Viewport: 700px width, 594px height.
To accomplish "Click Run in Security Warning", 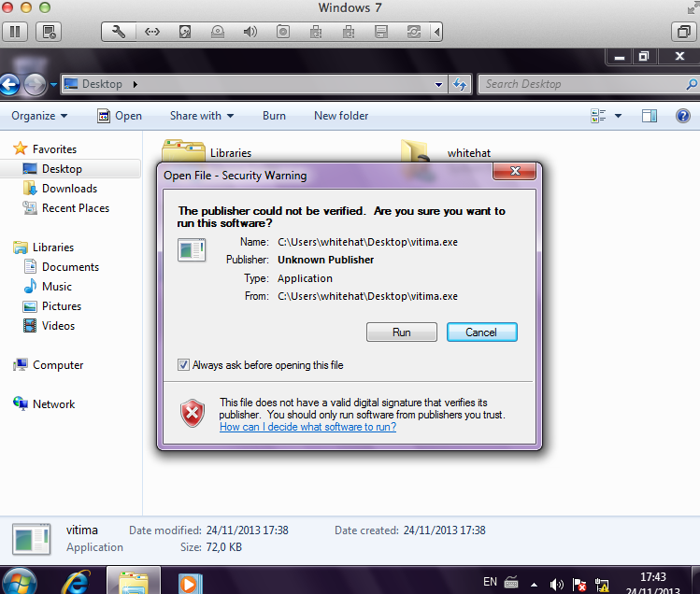I will 401,332.
